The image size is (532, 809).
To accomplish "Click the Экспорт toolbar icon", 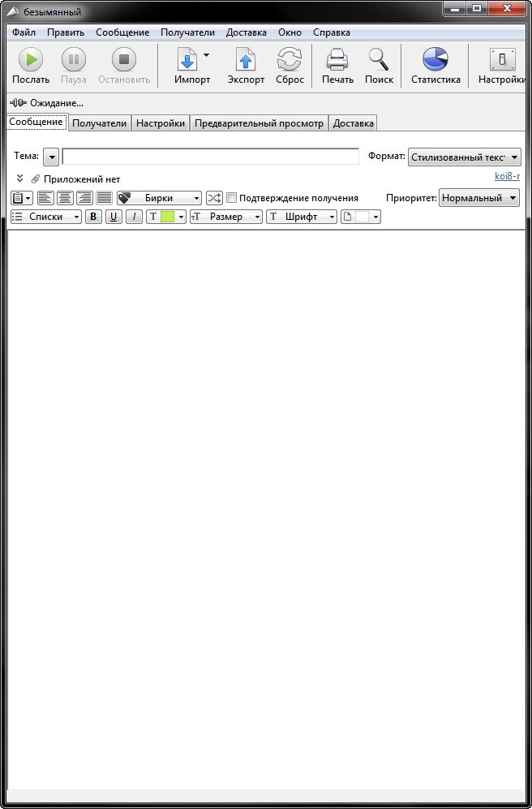I will click(x=246, y=60).
